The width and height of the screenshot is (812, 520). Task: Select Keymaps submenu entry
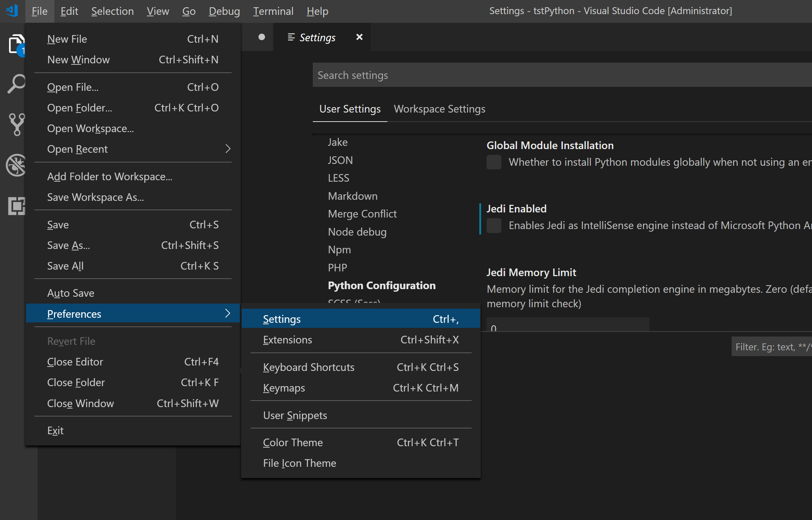click(x=361, y=388)
